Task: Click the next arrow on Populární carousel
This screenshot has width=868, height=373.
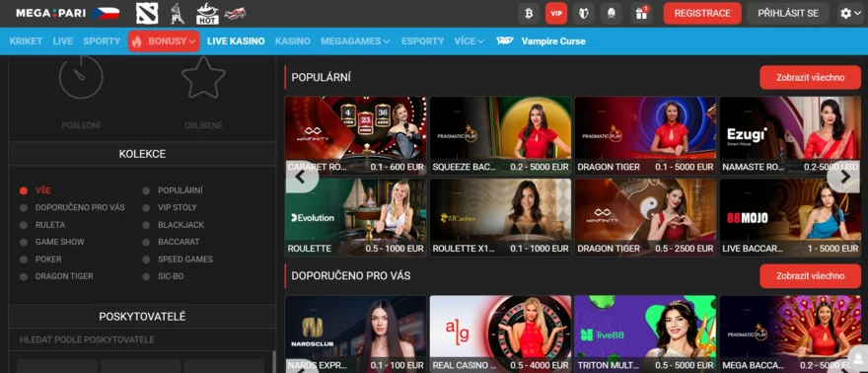Action: click(844, 177)
